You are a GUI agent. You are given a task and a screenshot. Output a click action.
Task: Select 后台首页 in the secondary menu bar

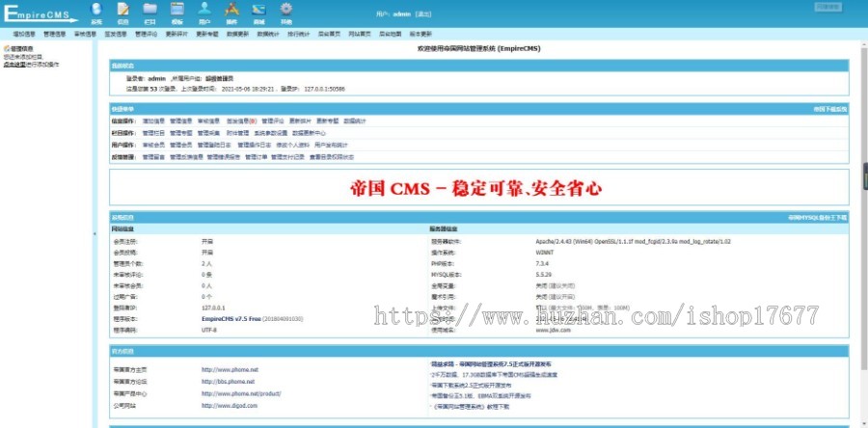[x=328, y=35]
